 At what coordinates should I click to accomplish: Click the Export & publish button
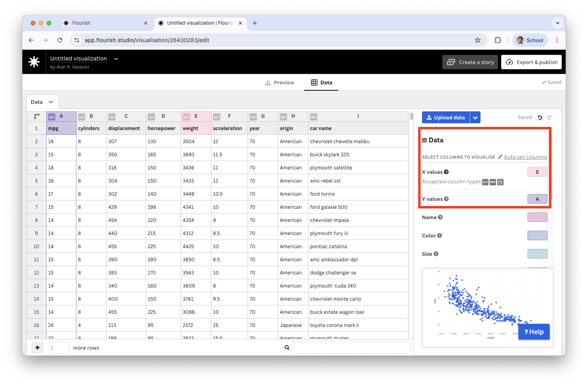tap(531, 62)
